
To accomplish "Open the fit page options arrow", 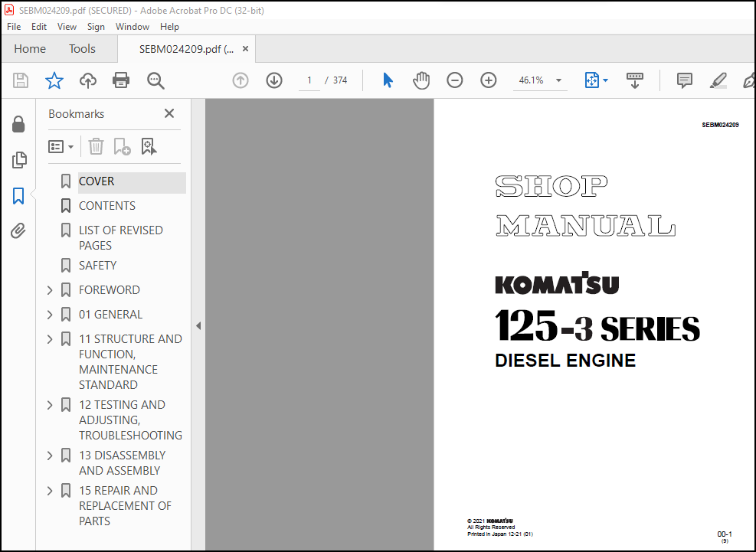I will tap(606, 80).
